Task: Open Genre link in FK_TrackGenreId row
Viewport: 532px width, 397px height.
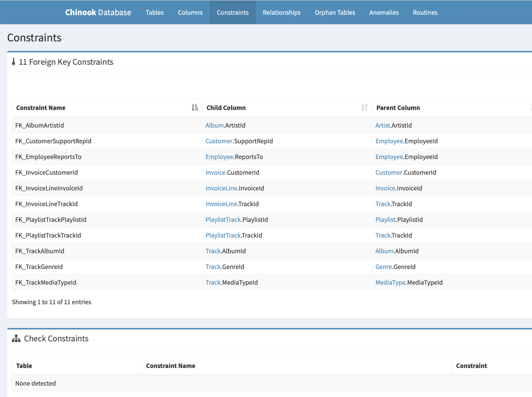Action: 383,267
